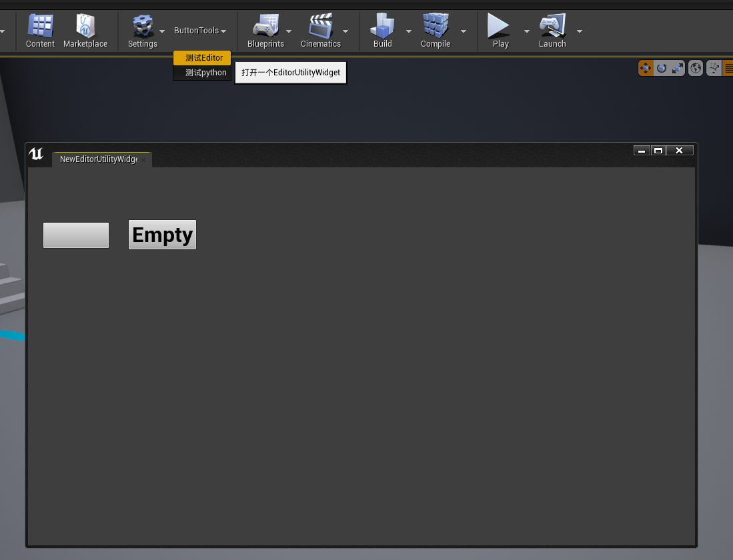733x560 pixels.
Task: Select the translate gizmo mode
Action: point(646,68)
